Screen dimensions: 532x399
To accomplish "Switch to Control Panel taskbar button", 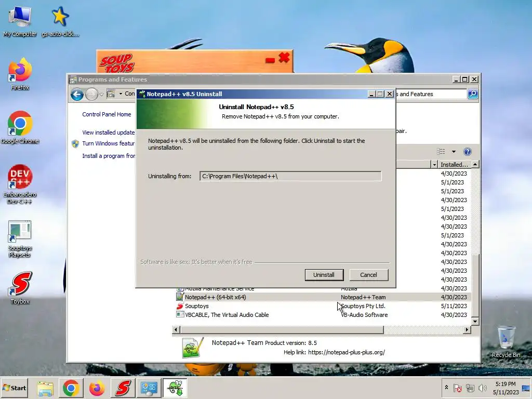I will [149, 388].
